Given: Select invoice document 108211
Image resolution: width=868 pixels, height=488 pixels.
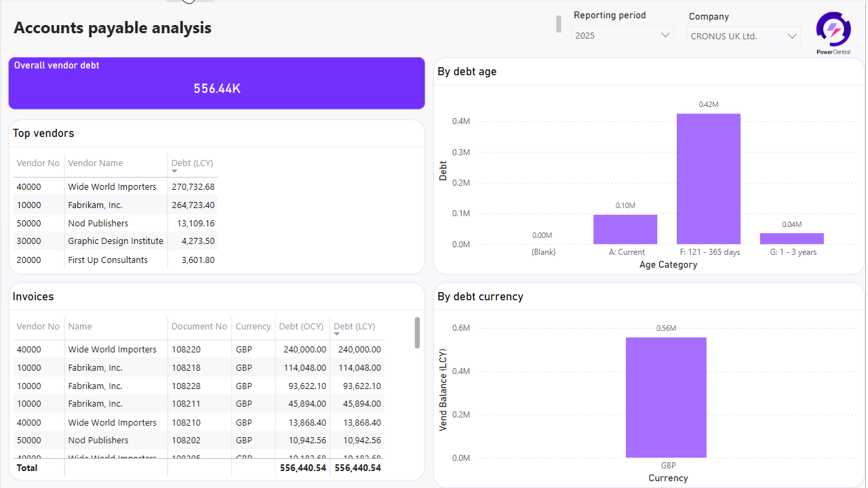Looking at the screenshot, I should (x=186, y=403).
